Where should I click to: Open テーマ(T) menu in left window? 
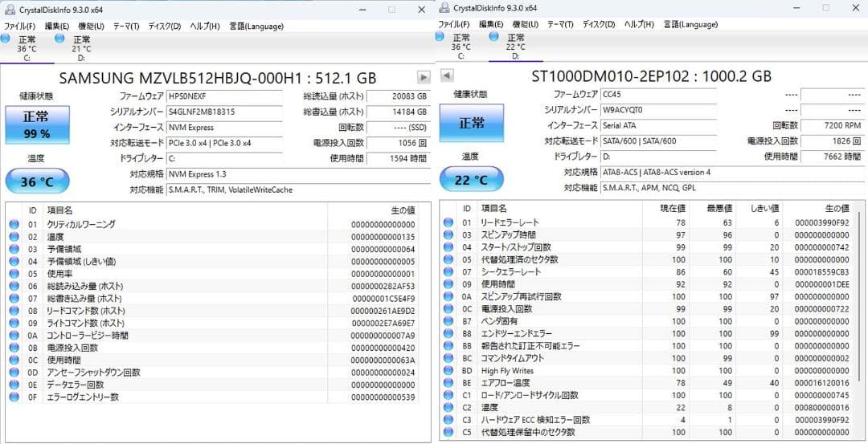[126, 26]
